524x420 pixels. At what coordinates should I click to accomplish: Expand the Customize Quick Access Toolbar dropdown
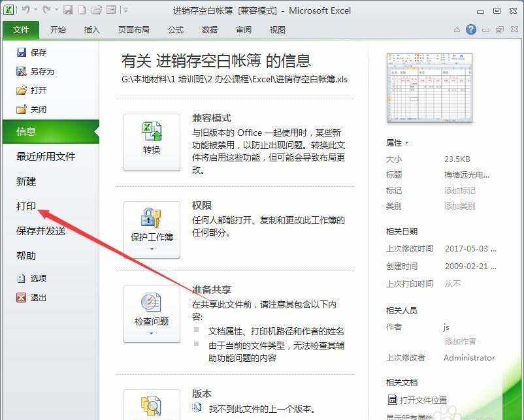click(125, 10)
